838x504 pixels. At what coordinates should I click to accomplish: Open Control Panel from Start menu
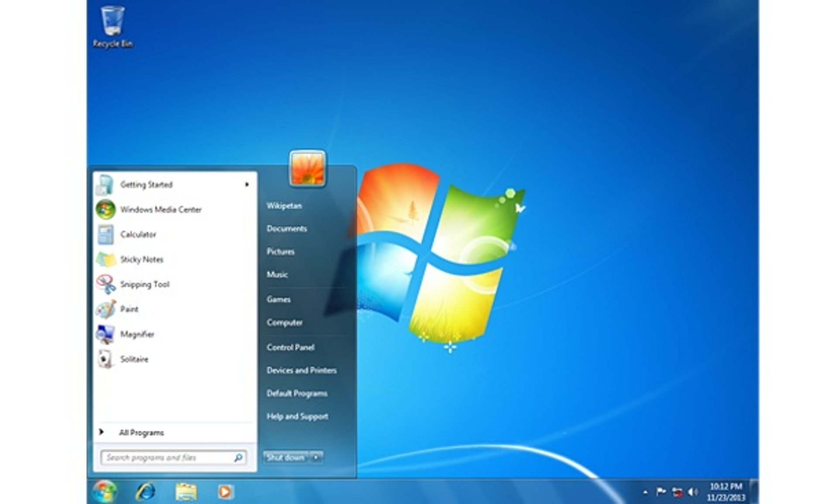click(x=291, y=347)
